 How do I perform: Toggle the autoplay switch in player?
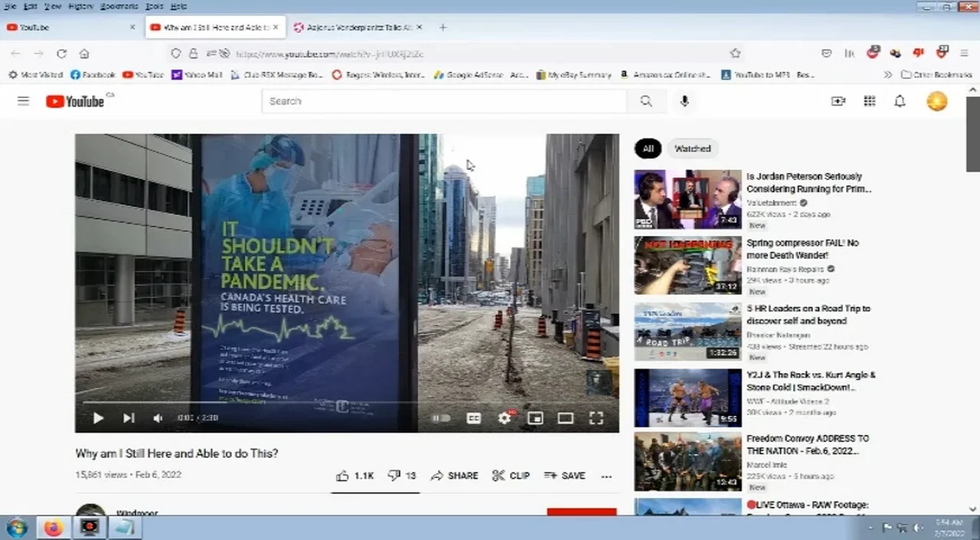[x=442, y=418]
